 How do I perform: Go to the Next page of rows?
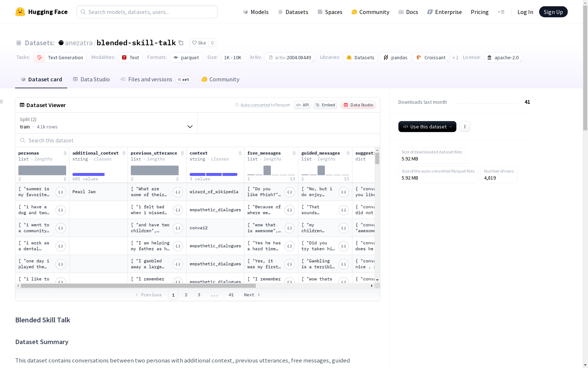pos(252,295)
